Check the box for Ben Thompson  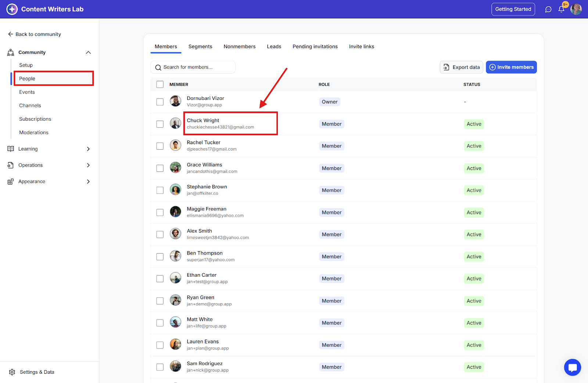click(160, 256)
